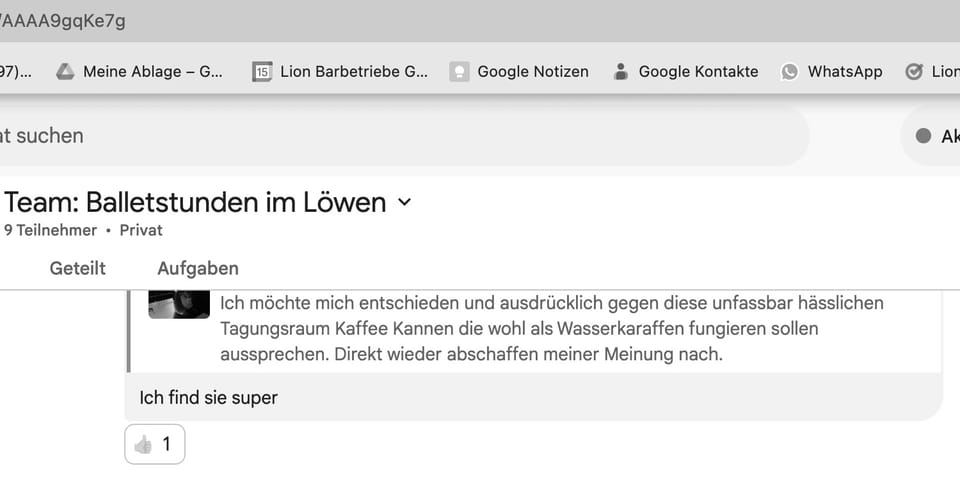Screen dimensions: 960x480
Task: Click the thumbs-up reaction showing 1
Action: tap(154, 444)
